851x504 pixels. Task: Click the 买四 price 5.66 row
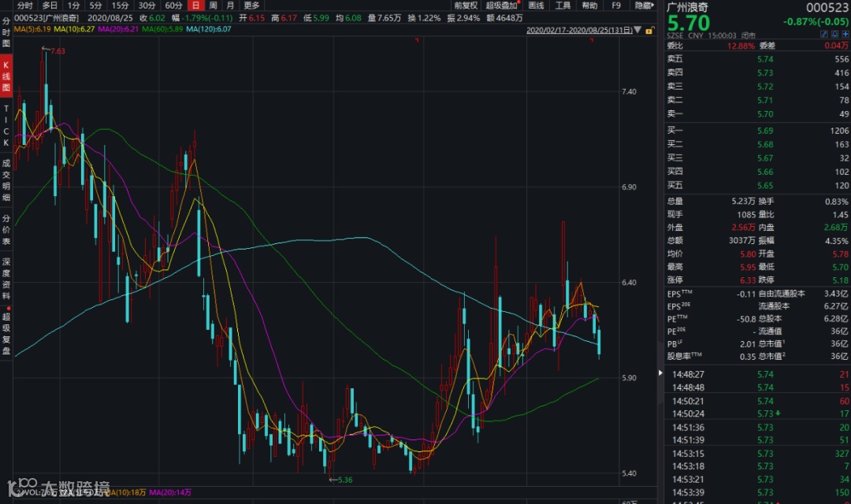click(x=758, y=172)
